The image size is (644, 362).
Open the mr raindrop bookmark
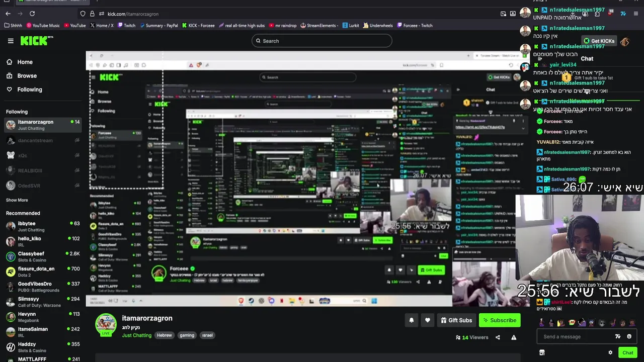[x=283, y=26]
